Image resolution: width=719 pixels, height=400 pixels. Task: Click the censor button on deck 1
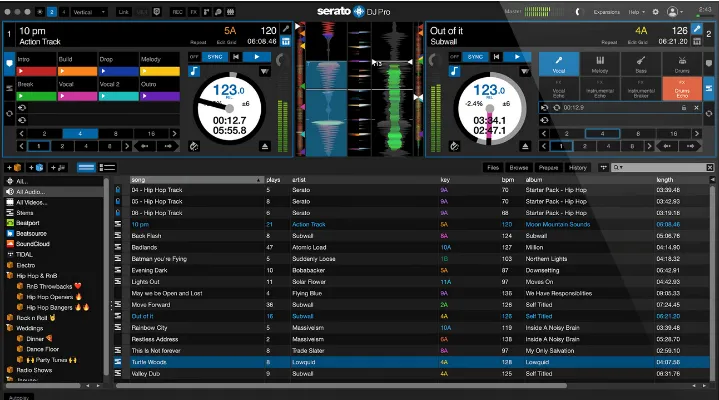(194, 146)
